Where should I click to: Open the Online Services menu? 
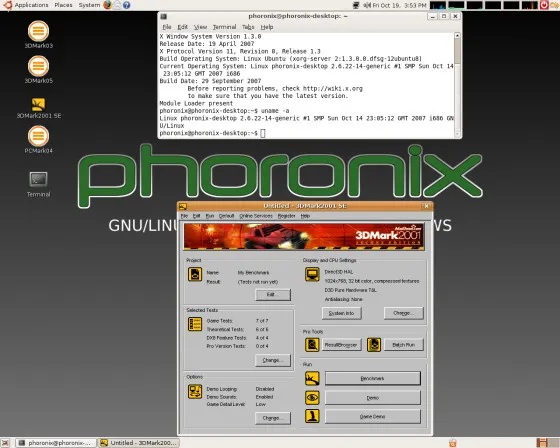[256, 216]
